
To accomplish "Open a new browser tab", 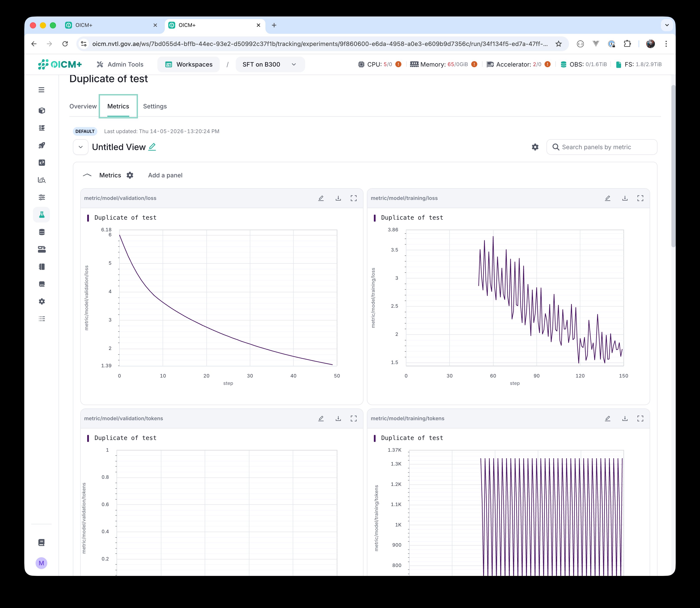I will pyautogui.click(x=274, y=25).
